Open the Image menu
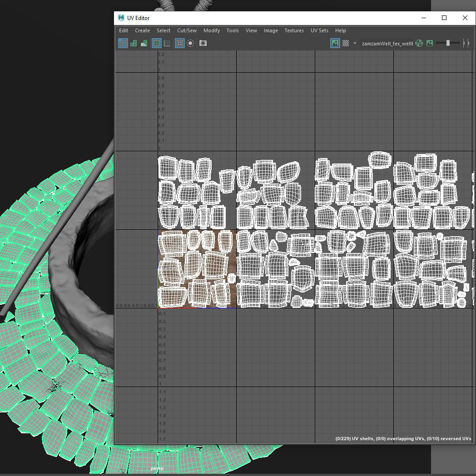The image size is (476, 476). point(271,31)
